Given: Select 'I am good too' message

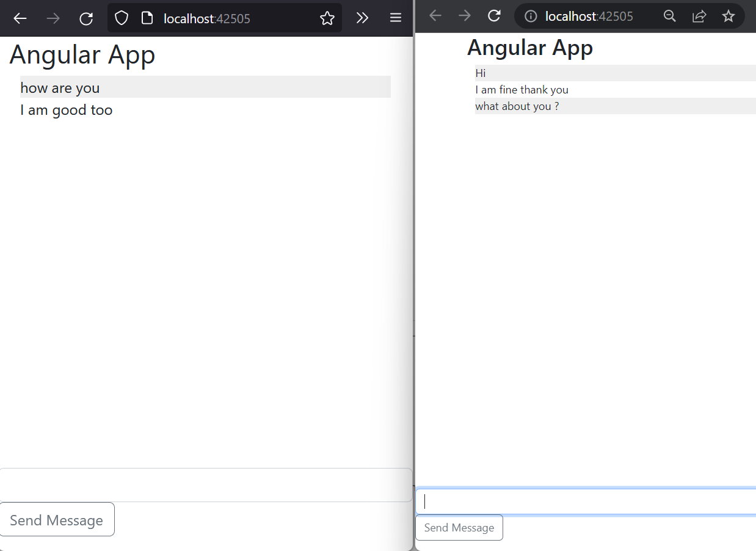Looking at the screenshot, I should [x=205, y=110].
